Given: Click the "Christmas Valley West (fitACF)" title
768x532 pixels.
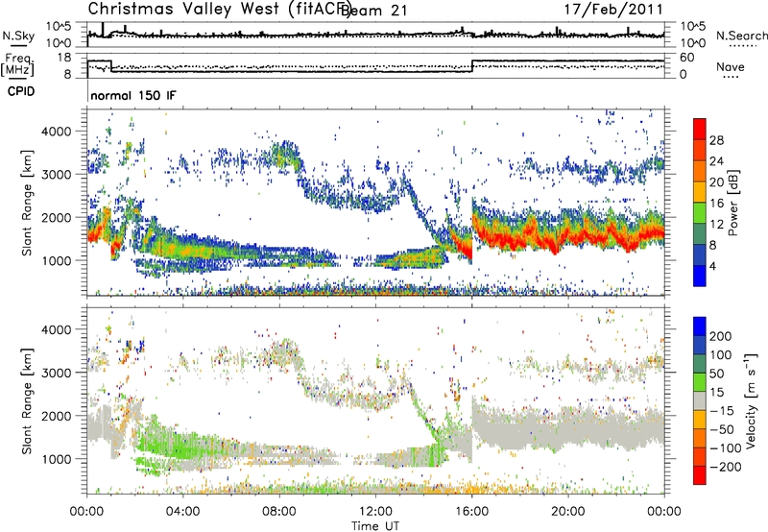Looking at the screenshot, I should point(220,9).
